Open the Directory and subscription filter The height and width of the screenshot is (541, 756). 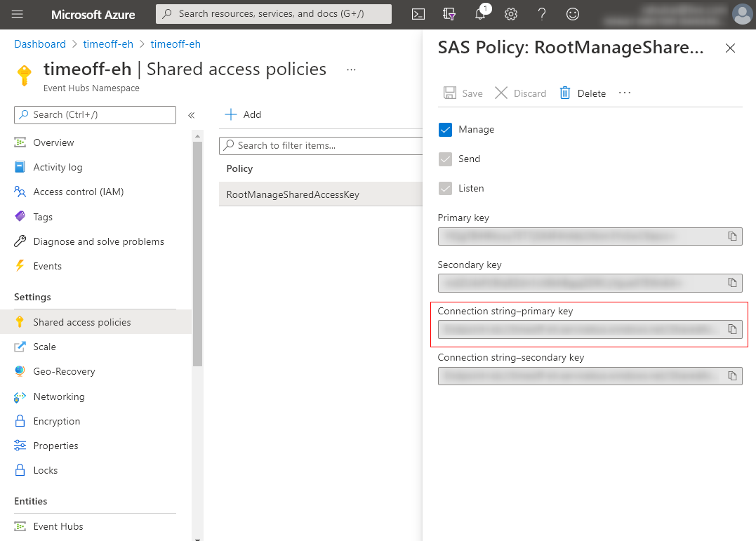449,14
